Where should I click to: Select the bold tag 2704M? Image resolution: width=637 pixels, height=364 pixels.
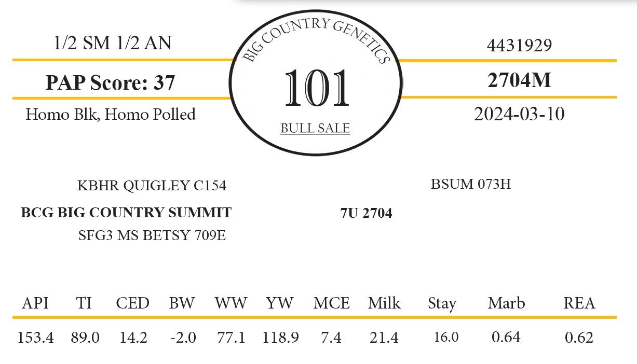pos(519,80)
